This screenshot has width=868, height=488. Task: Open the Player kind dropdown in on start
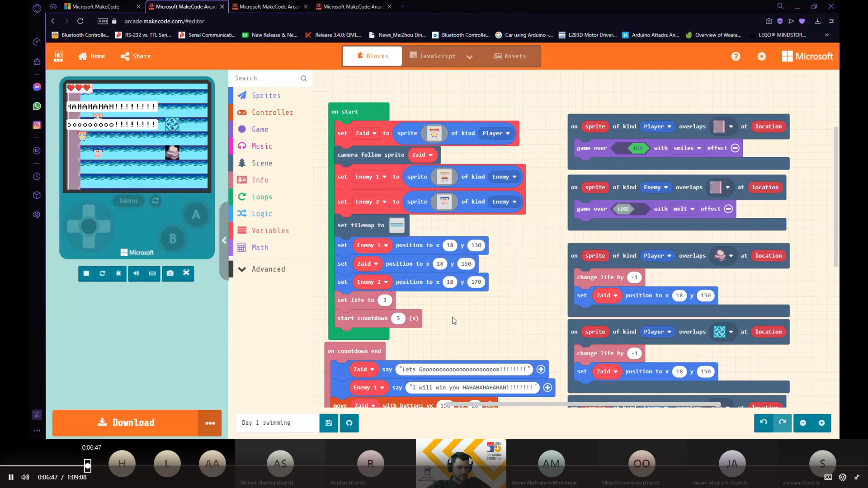coord(496,133)
